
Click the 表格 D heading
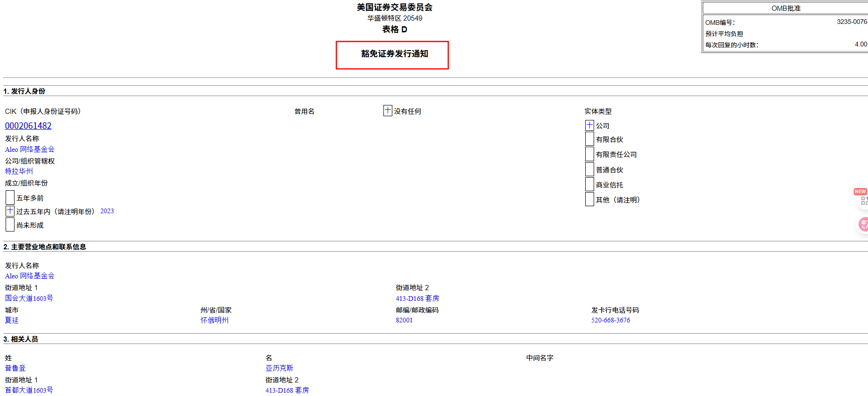click(394, 29)
